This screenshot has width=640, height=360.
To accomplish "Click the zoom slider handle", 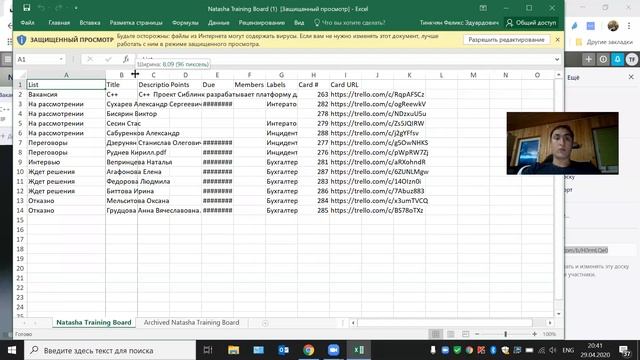I will pyautogui.click(x=506, y=334).
